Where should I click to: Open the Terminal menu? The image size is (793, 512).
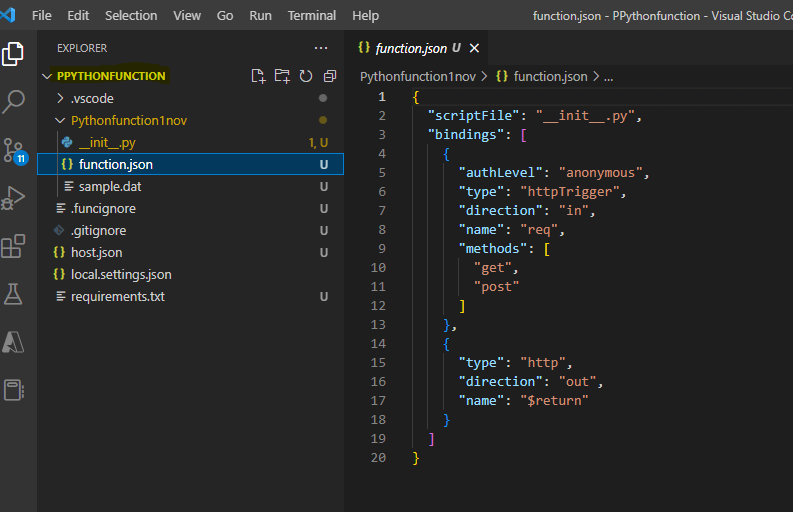[311, 15]
